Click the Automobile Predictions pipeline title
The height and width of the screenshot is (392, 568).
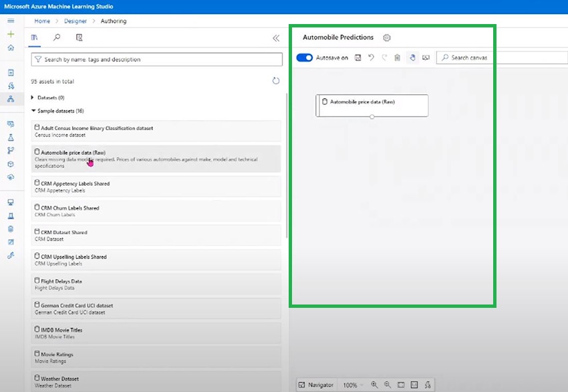[338, 37]
